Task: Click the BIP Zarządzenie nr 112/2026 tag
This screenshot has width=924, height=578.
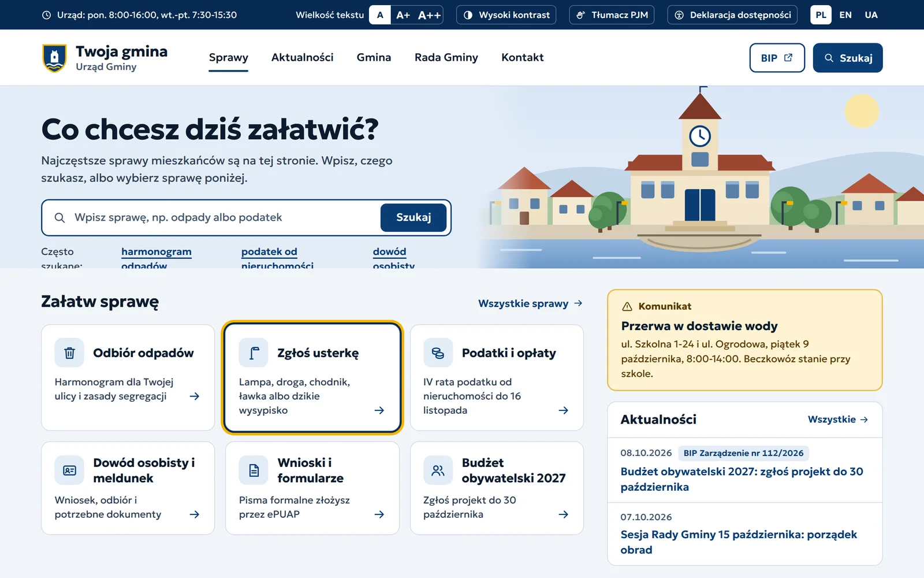Action: [x=743, y=453]
